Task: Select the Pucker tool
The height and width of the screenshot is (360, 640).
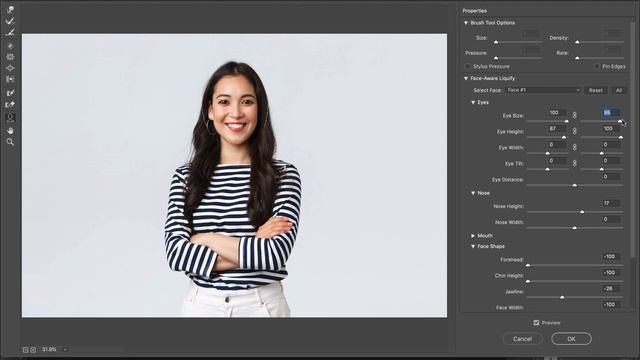Action: 10,57
